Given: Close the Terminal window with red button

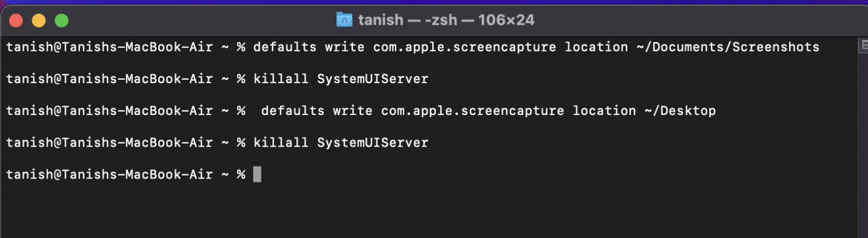Looking at the screenshot, I should [16, 21].
